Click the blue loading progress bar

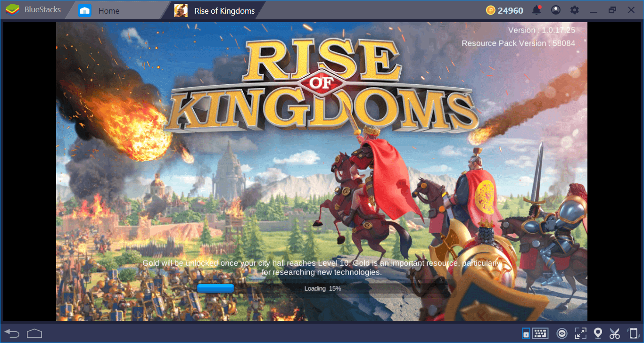click(x=215, y=288)
